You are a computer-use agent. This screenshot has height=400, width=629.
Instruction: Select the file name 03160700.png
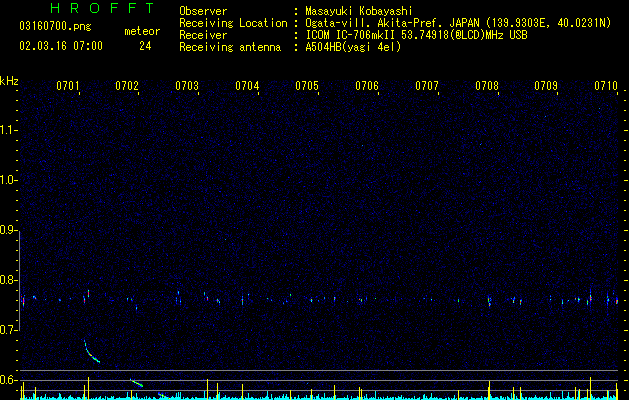pyautogui.click(x=55, y=26)
